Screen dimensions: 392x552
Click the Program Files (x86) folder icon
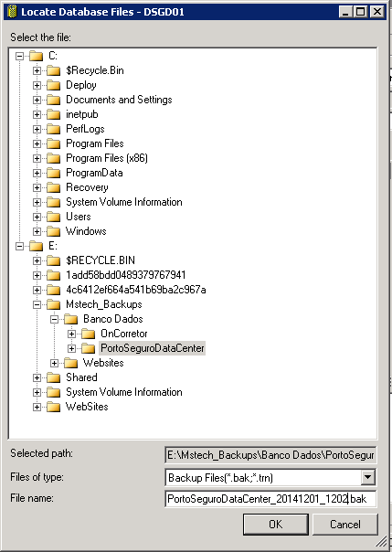[x=54, y=158]
